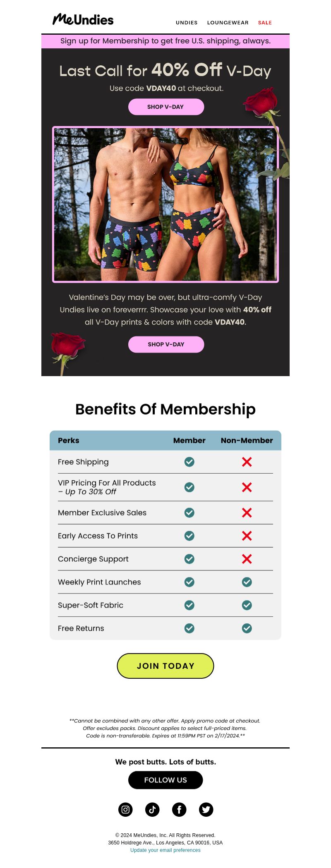Image resolution: width=331 pixels, height=868 pixels.
Task: Open the Twitter bird icon
Action: tap(206, 809)
